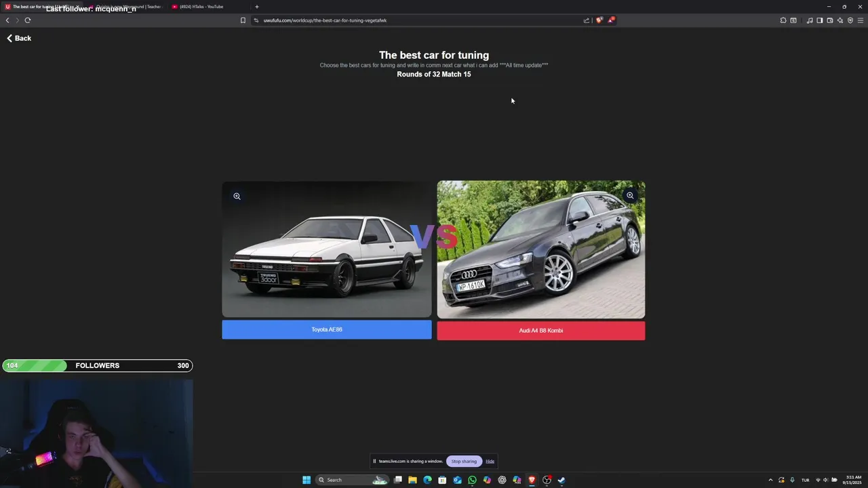Go back using the Back link
Screen dimensions: 868x488
coord(19,39)
